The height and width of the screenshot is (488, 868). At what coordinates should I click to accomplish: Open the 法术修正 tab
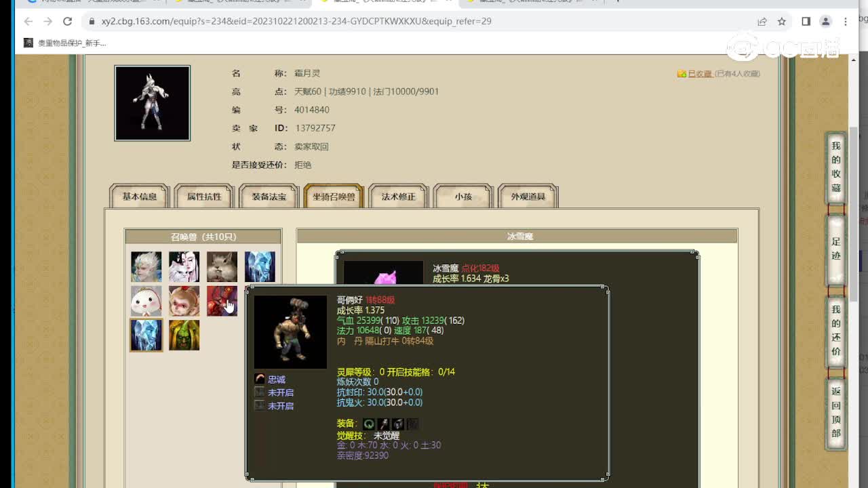[399, 197]
